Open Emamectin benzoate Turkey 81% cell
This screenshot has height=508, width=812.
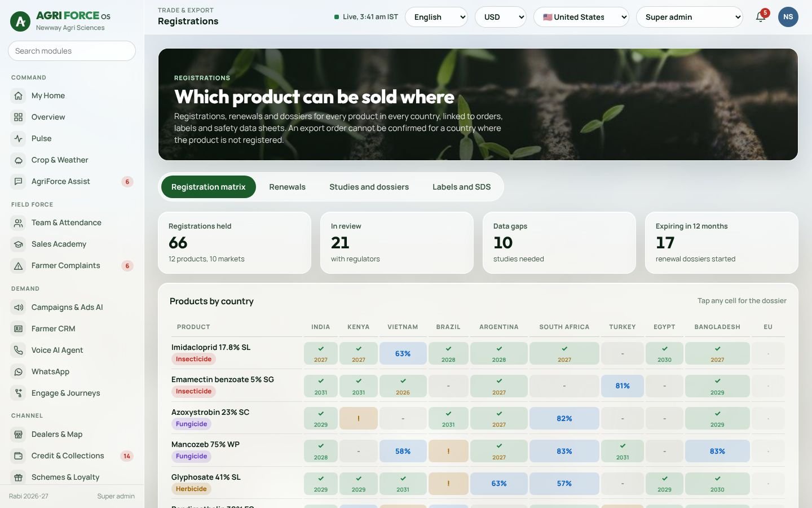click(x=623, y=386)
